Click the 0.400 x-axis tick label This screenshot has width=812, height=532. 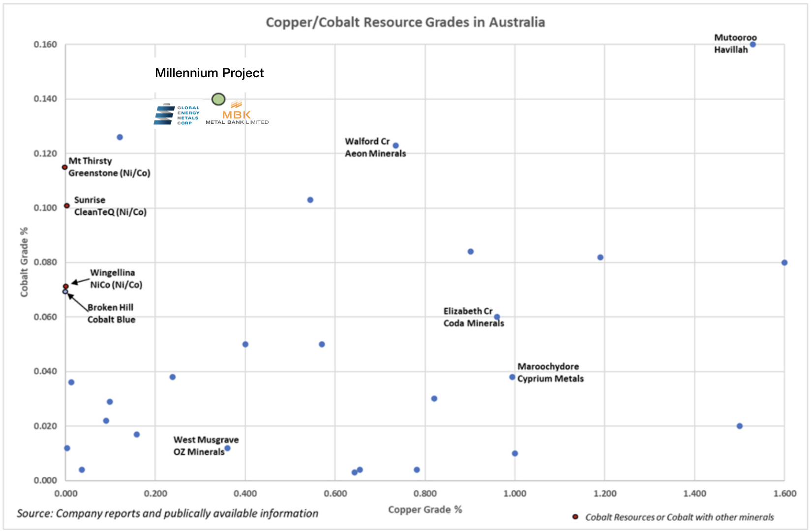245,494
